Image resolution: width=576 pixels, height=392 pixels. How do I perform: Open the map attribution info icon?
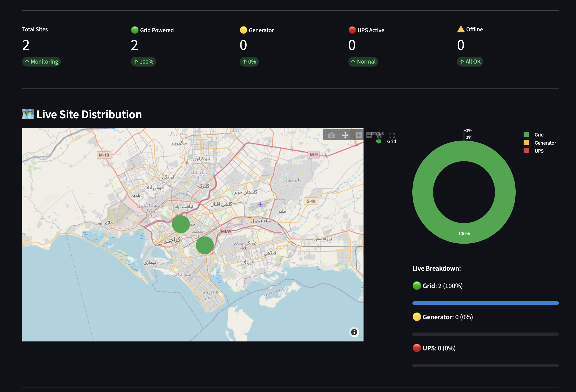(x=354, y=332)
